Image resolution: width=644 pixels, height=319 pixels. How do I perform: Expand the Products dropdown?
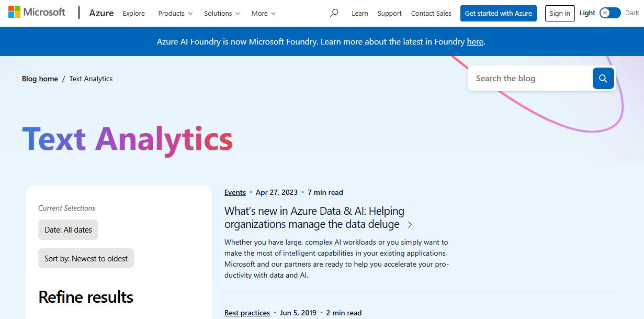[x=175, y=13]
